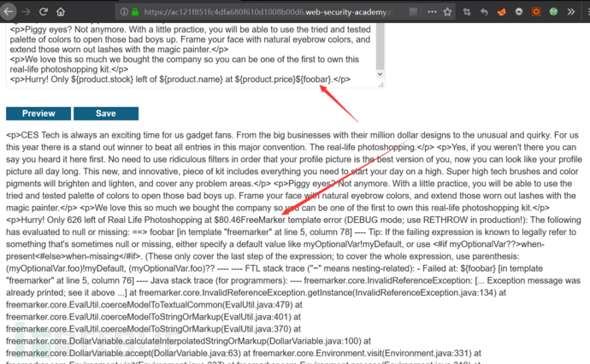Screen dimensions: 590x364
Task: Open the page actions three-dots menu
Action: [x=432, y=12]
